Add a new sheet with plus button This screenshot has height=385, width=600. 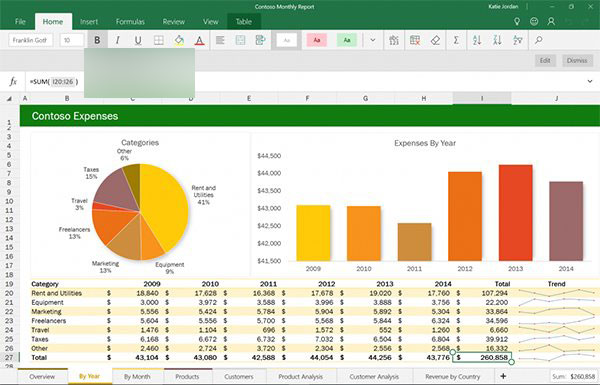point(503,376)
